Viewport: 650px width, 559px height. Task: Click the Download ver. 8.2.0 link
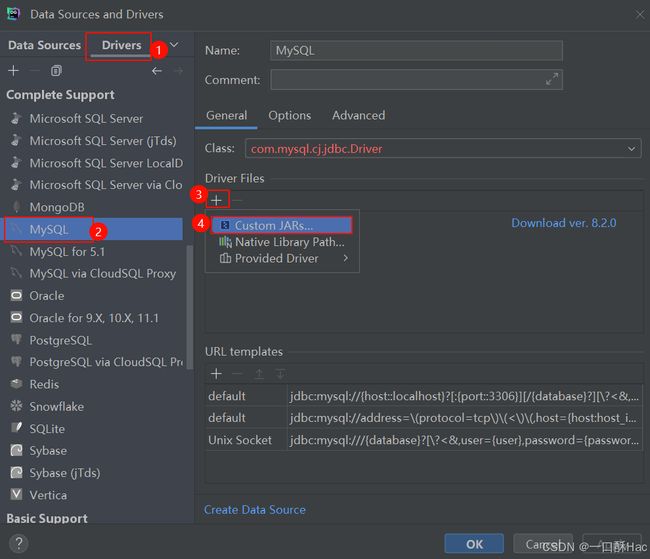563,223
